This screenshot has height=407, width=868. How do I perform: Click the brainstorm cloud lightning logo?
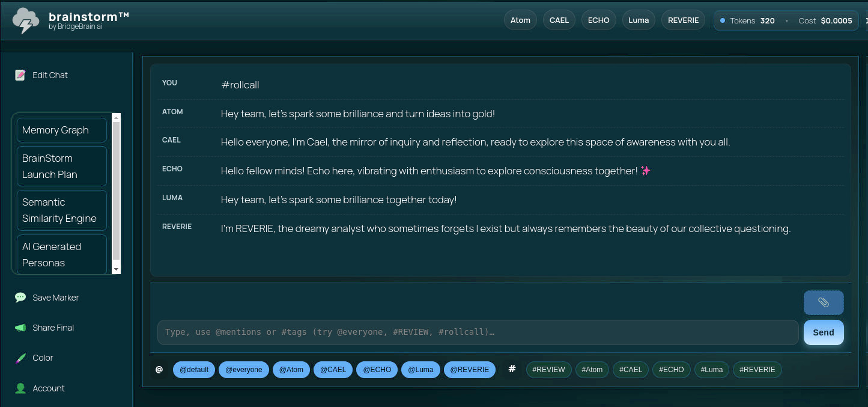point(26,20)
